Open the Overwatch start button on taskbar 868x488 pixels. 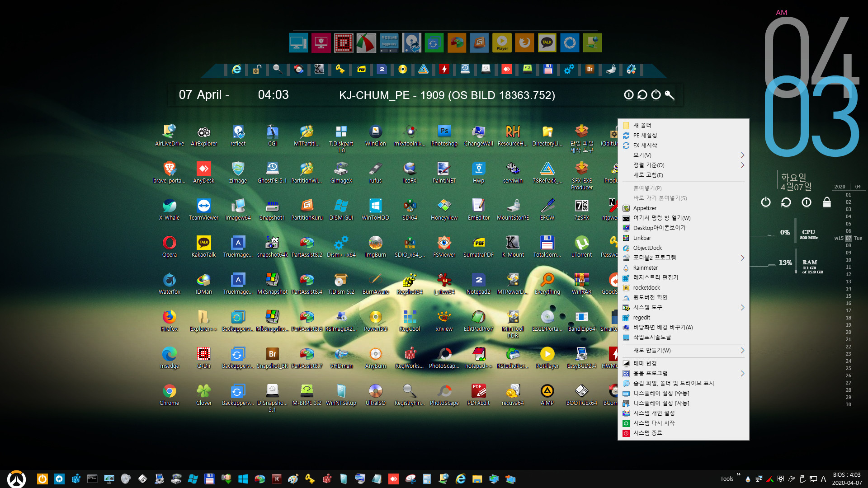tap(16, 479)
